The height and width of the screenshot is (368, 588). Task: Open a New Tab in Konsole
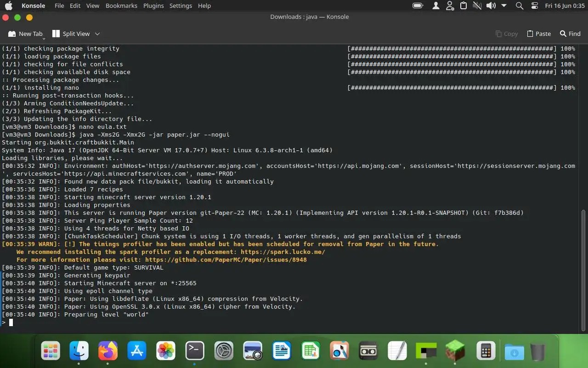click(26, 34)
